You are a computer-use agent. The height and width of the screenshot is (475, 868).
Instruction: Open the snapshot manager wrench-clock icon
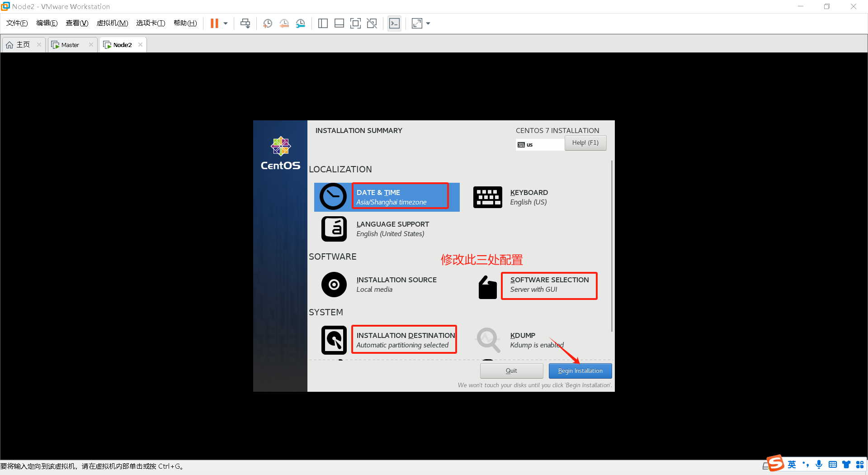coord(301,24)
